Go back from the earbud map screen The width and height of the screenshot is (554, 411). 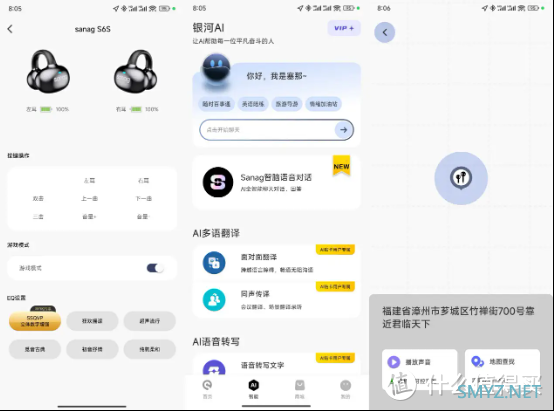(384, 33)
